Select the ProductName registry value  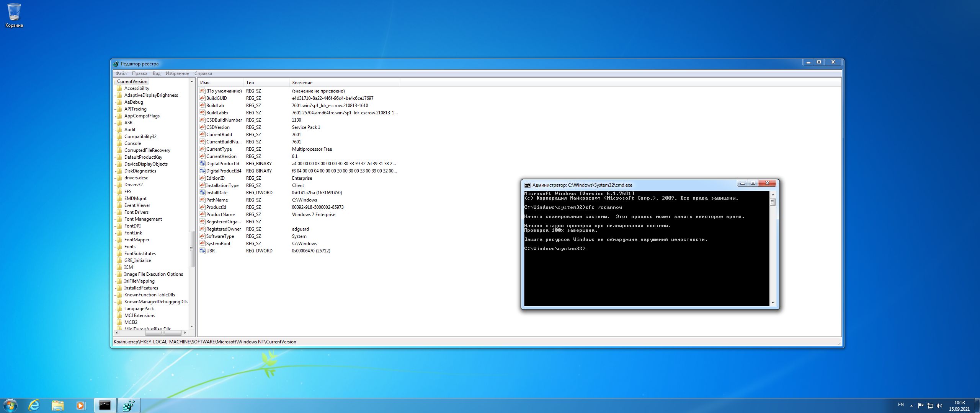[220, 215]
